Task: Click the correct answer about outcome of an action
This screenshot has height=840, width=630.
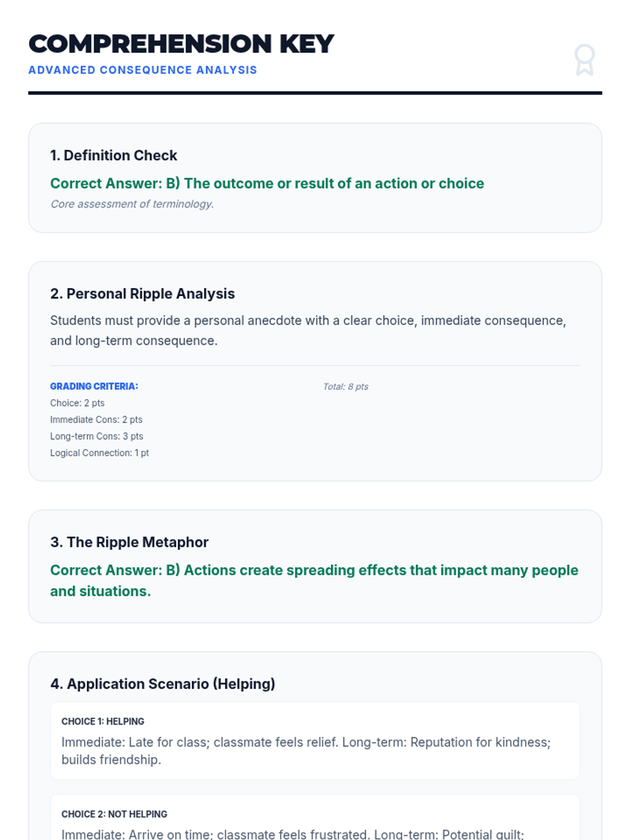Action: click(x=267, y=183)
